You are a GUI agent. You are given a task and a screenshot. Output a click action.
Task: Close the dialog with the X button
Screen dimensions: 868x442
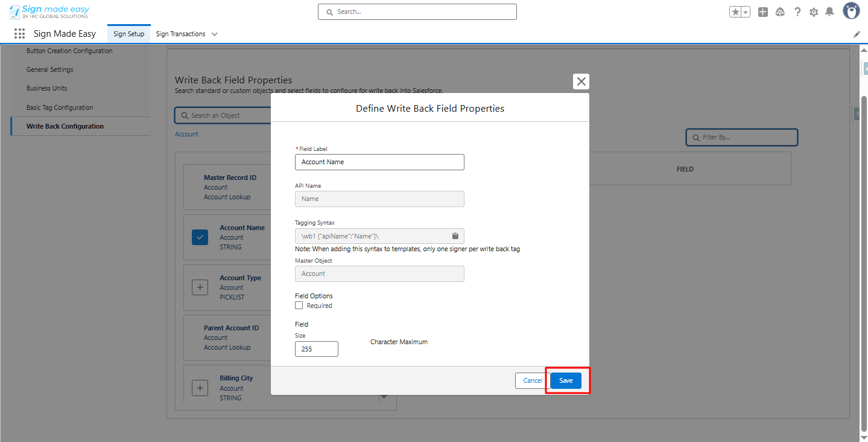coord(581,82)
